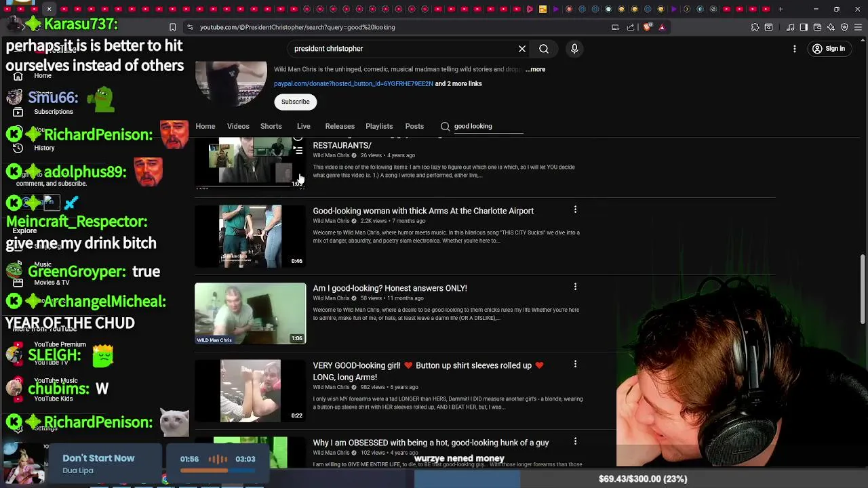Open the music note playlist icon
The image size is (868, 488).
point(790,27)
